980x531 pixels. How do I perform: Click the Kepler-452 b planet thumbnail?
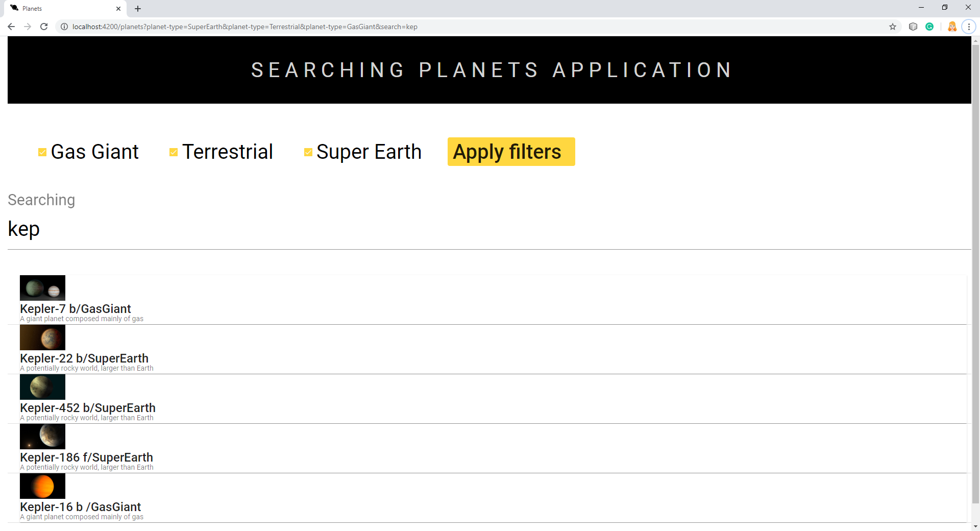(42, 387)
